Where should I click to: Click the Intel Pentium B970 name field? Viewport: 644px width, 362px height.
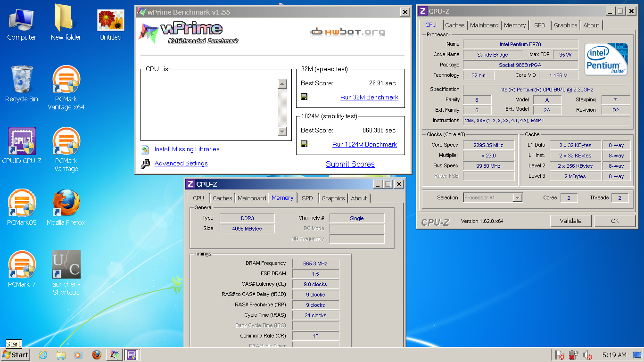click(520, 44)
